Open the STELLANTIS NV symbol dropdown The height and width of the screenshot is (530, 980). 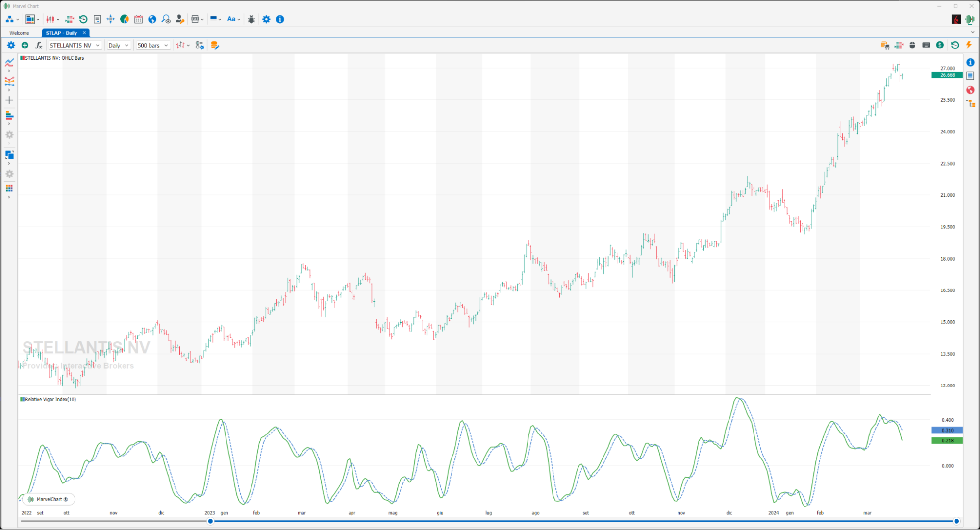(x=75, y=45)
